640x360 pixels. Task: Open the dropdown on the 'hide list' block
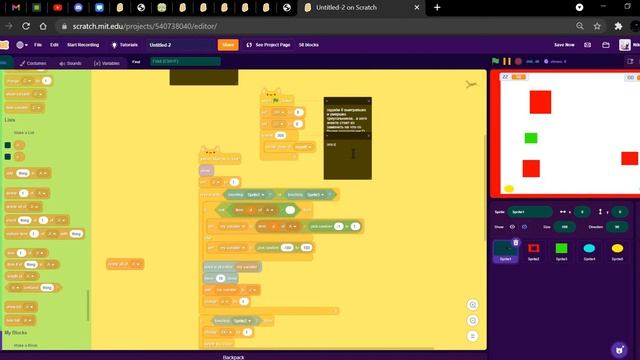point(28,320)
